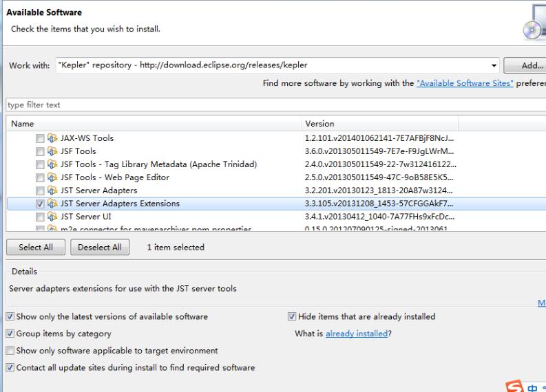Toggle Contact all update sites during install
The height and width of the screenshot is (392, 546).
[10, 367]
